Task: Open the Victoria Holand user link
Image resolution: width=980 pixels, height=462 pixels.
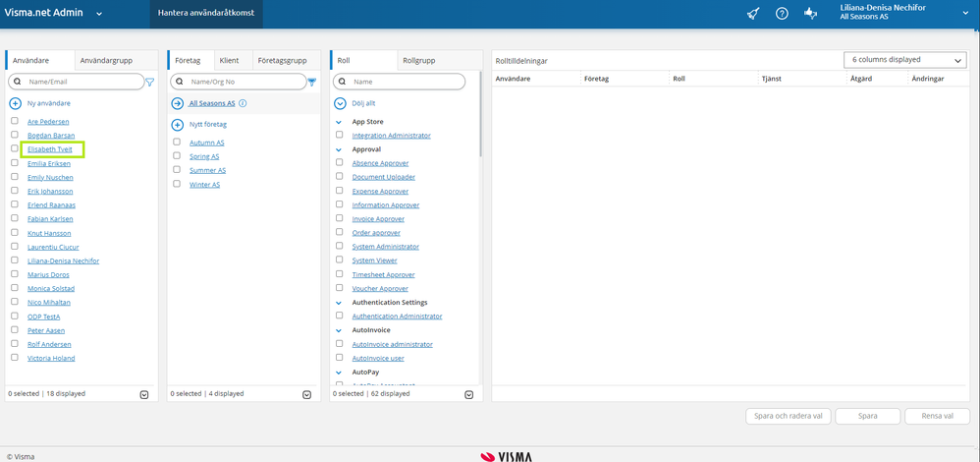Action: tap(51, 358)
